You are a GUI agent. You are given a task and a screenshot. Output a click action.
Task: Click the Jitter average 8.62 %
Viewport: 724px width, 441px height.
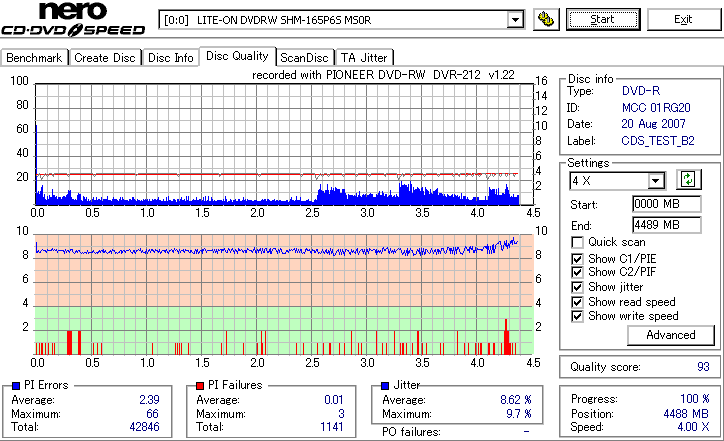[516, 400]
